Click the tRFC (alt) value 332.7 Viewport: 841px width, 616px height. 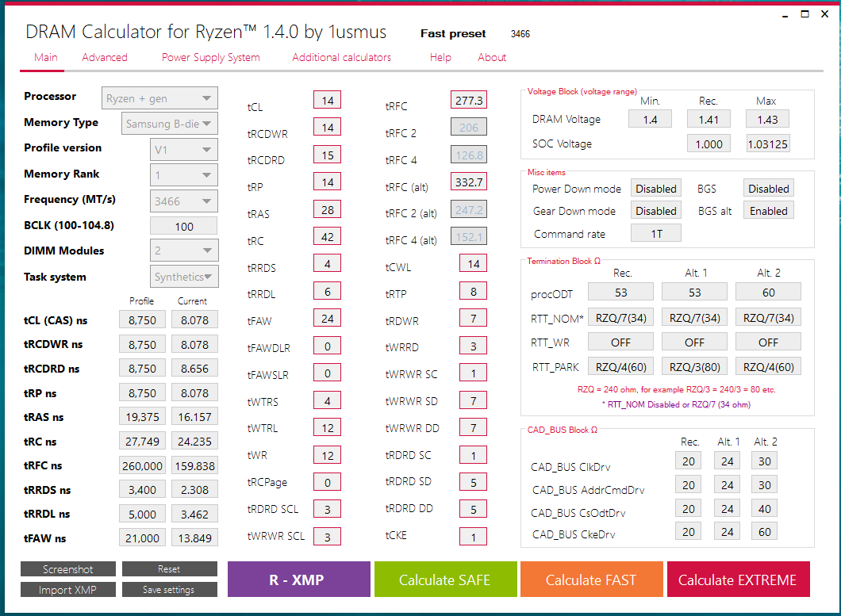(x=469, y=182)
